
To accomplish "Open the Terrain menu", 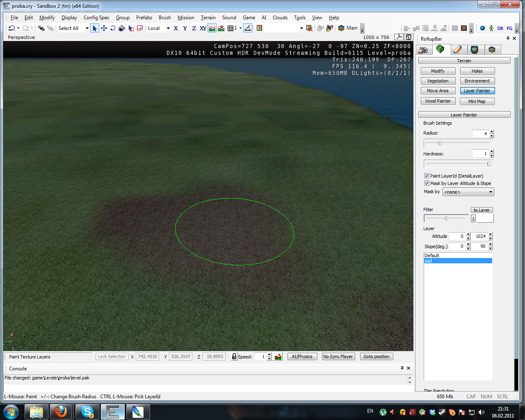I will (x=208, y=18).
